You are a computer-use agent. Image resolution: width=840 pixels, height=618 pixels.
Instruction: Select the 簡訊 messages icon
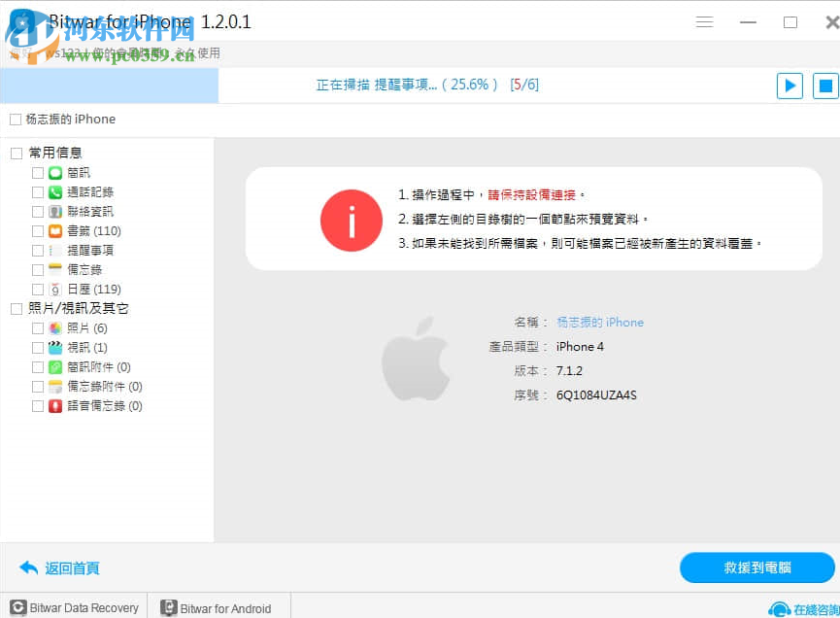tap(53, 172)
